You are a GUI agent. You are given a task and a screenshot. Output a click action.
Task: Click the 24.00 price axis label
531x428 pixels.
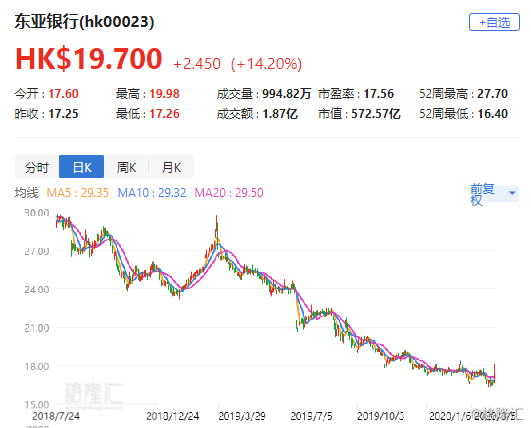coord(37,290)
